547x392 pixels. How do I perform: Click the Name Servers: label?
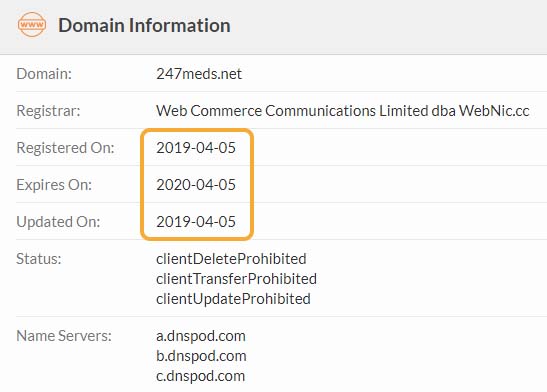tap(64, 336)
